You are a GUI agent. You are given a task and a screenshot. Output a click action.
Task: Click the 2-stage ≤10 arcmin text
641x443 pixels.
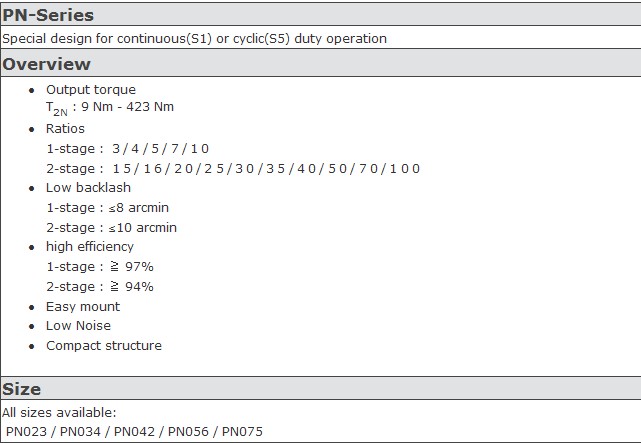point(112,228)
